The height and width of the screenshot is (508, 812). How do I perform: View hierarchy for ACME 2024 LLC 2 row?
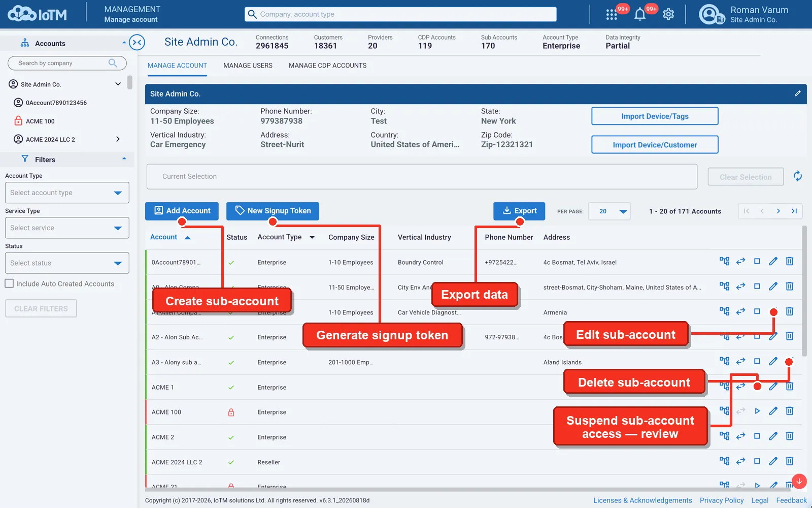pos(724,461)
